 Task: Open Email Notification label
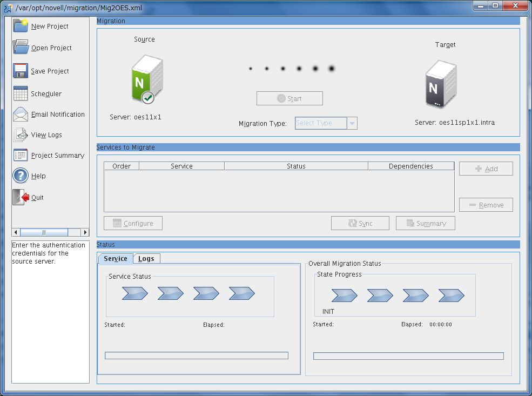58,115
